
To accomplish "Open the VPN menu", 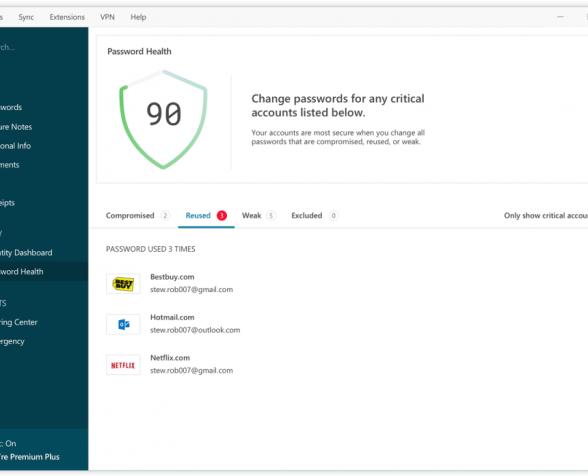I will [x=107, y=17].
